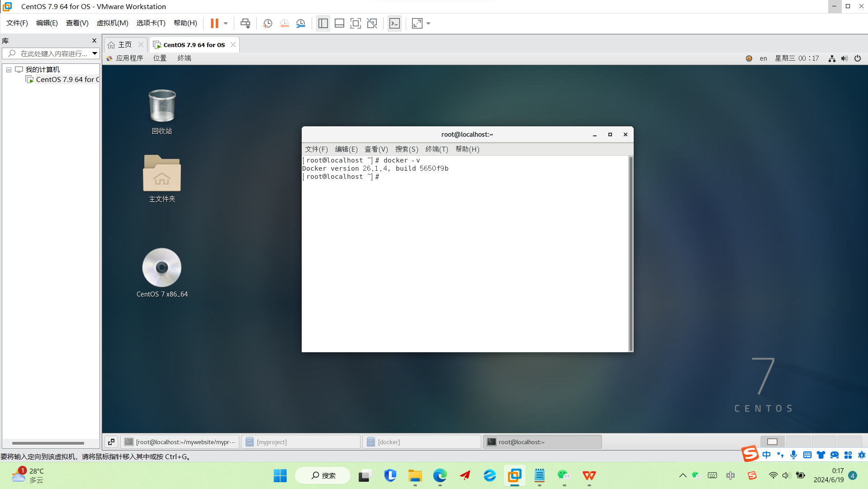Click the Unity mode toolbar icon
This screenshot has width=868, height=489.
click(x=372, y=23)
